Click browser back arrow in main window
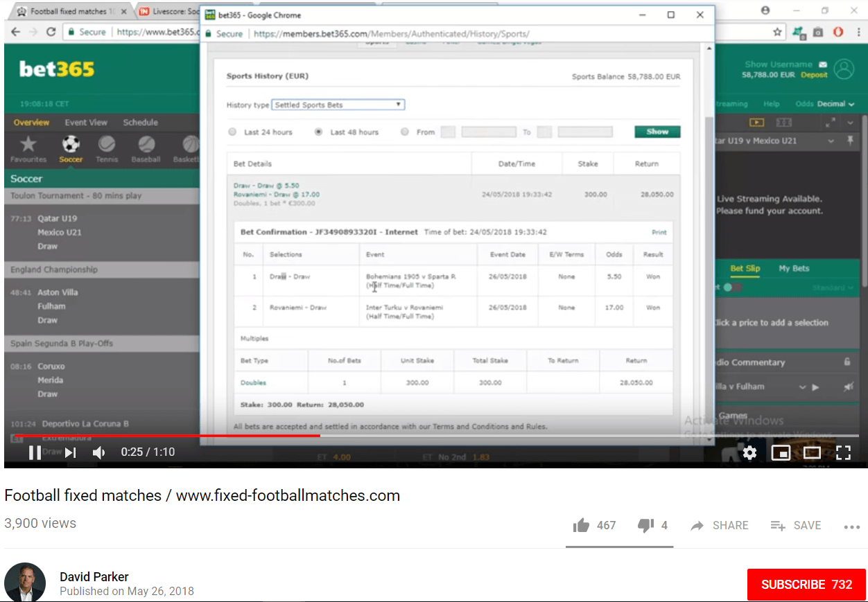 tap(15, 32)
